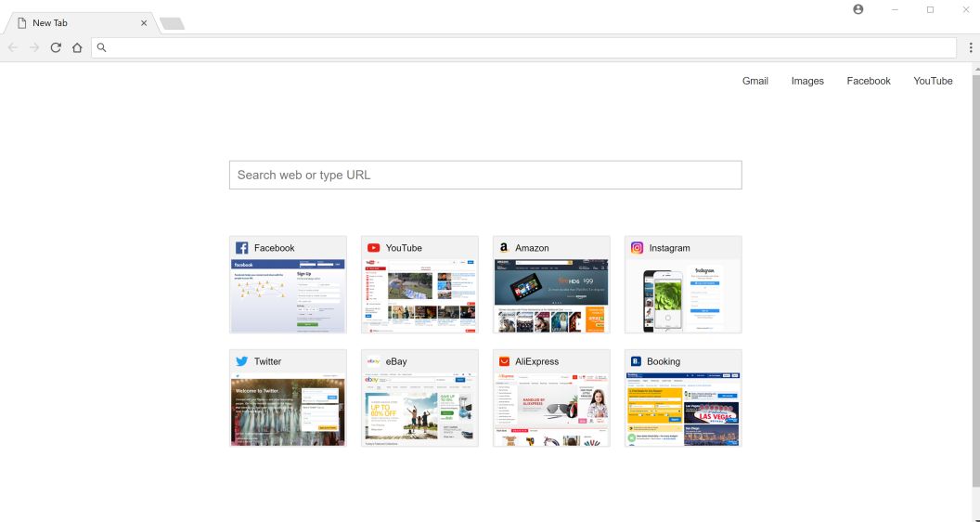Open the Twitter page thumbnail

tap(288, 410)
